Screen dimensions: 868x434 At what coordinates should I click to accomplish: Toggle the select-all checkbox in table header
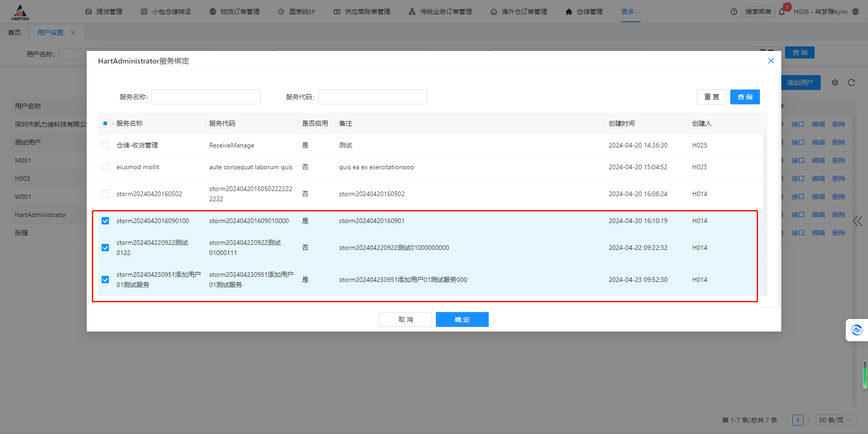point(105,123)
